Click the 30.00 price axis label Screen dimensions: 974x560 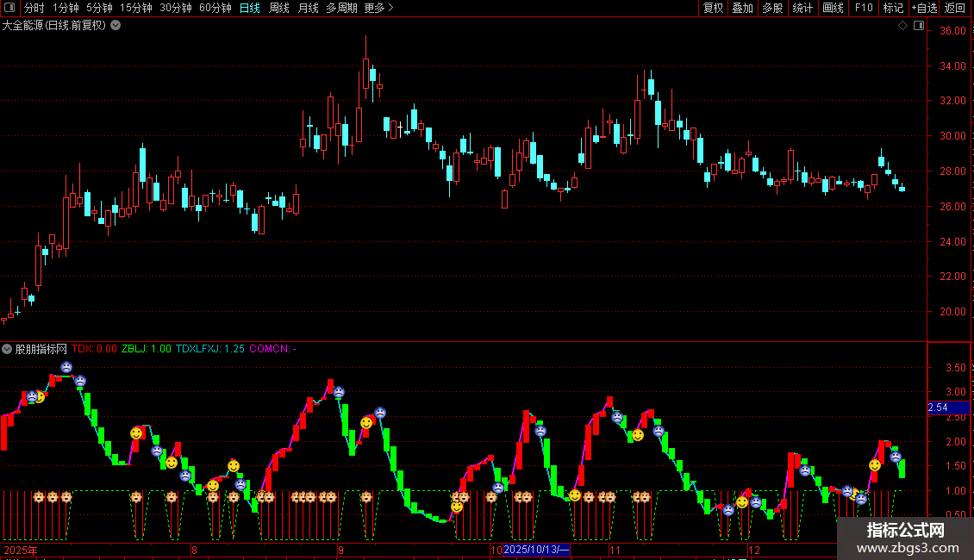pos(952,136)
